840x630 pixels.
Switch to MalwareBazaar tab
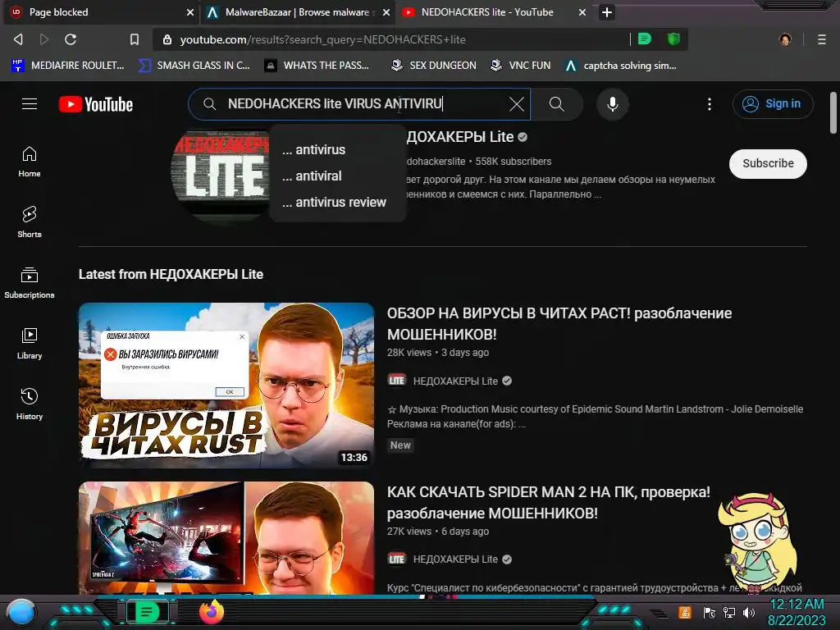click(x=298, y=11)
